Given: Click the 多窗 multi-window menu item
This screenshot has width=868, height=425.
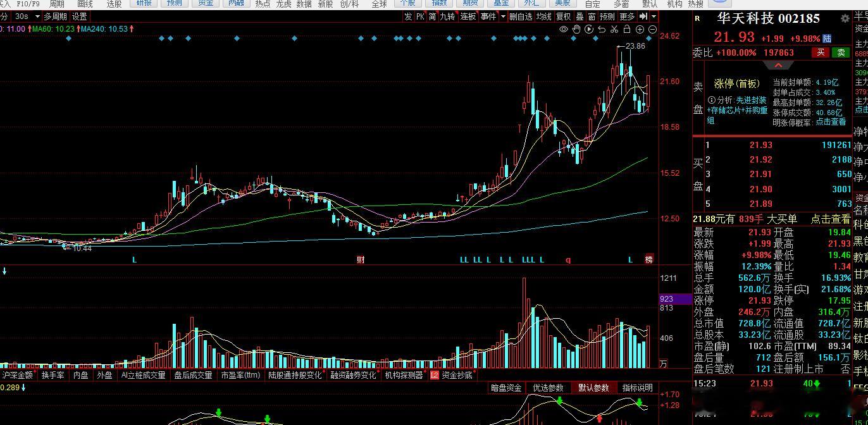Looking at the screenshot, I should click(x=621, y=4).
